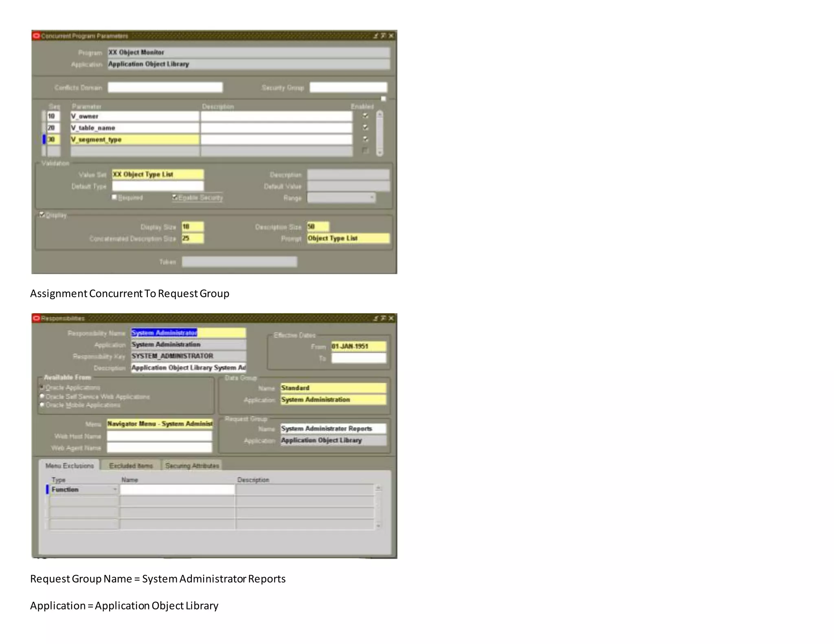Screen dimensions: 834x644
Task: Click the Oracle icon in Responsibilities title bar
Action: (36, 318)
